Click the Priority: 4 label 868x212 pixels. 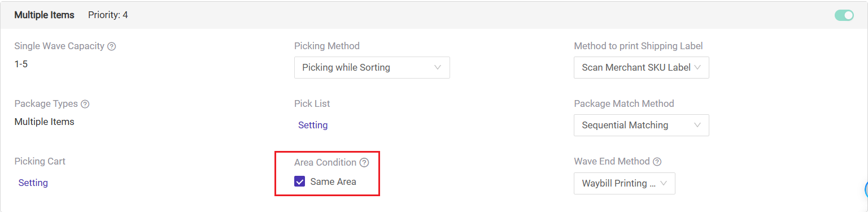tap(108, 15)
